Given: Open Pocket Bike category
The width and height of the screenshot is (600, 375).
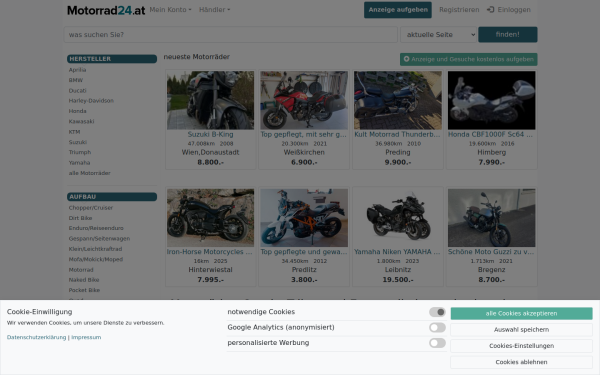Looking at the screenshot, I should point(84,290).
